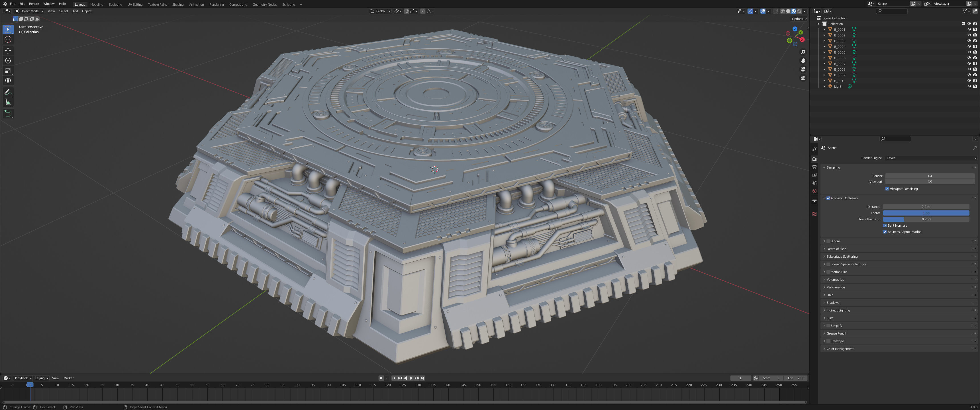This screenshot has width=980, height=410.
Task: Switch to orthographic grid view icon
Action: [x=803, y=78]
